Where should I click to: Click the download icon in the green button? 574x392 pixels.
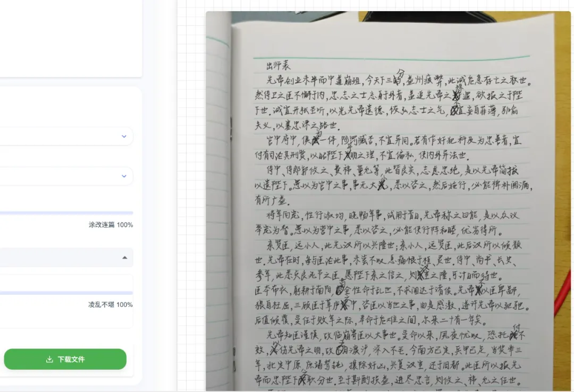tap(49, 360)
